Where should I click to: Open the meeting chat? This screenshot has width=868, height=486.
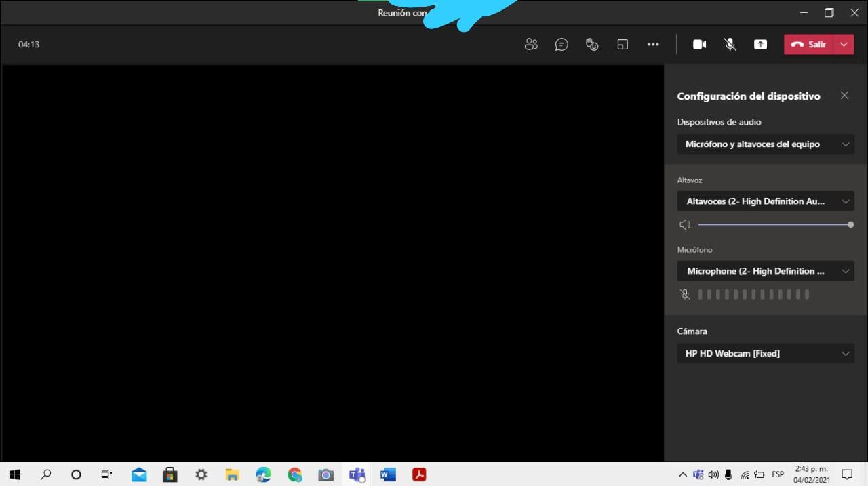tap(561, 44)
